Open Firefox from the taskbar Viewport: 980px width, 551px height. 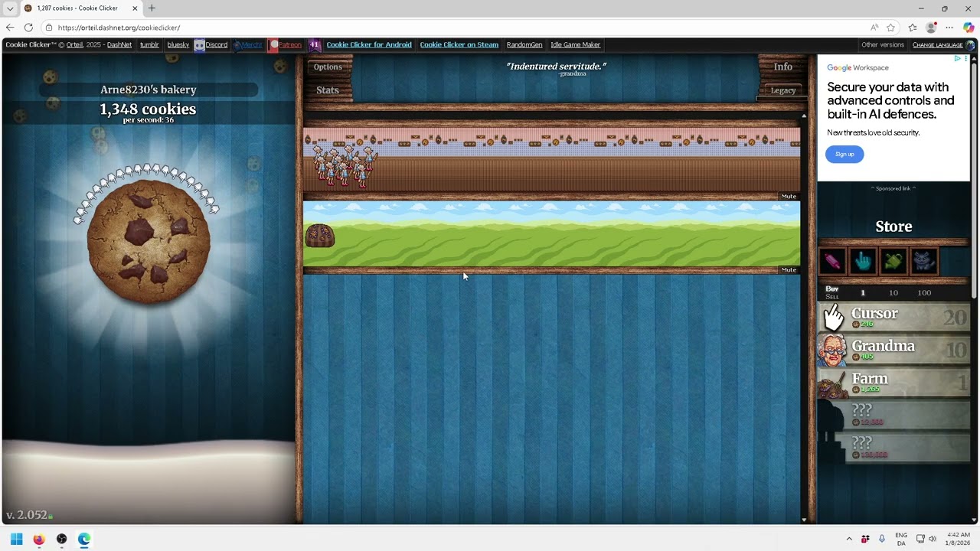point(39,539)
